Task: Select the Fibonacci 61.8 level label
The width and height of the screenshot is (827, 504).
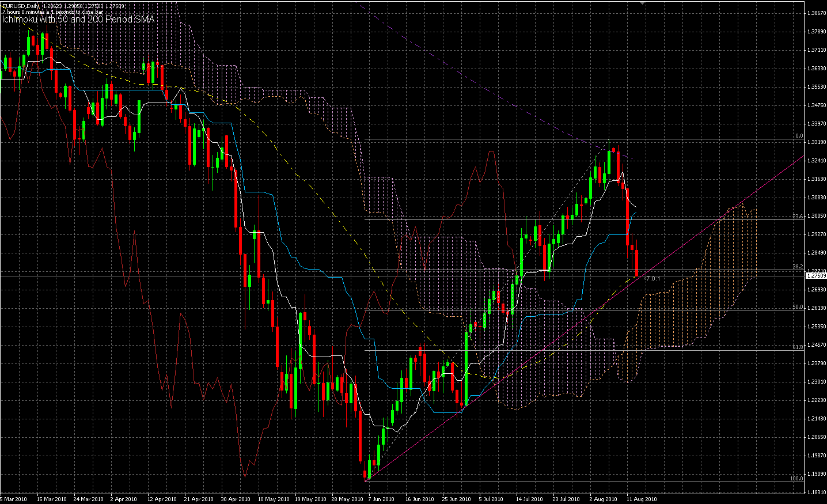Action: coord(798,347)
